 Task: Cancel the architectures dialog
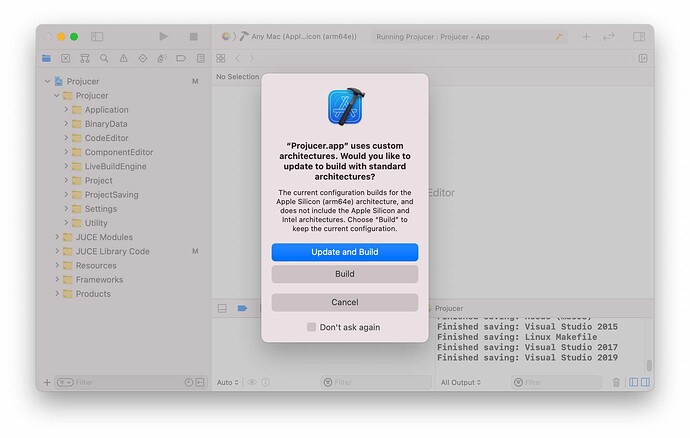345,302
